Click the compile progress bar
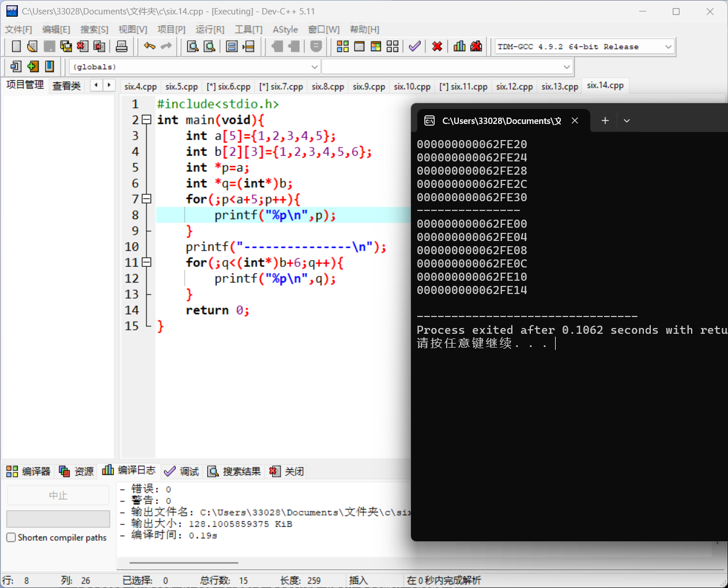 58,519
